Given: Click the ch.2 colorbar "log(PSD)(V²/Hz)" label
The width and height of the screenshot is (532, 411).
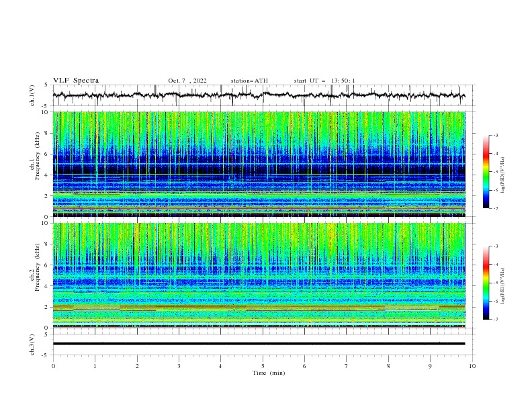Looking at the screenshot, I should (x=503, y=286).
